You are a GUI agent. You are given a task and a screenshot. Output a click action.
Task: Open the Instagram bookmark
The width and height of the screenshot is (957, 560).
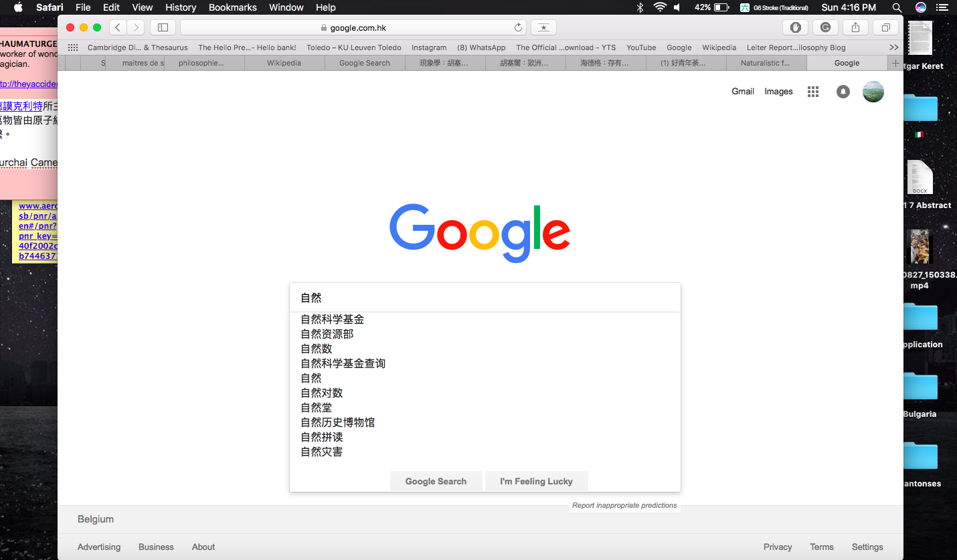(x=429, y=48)
